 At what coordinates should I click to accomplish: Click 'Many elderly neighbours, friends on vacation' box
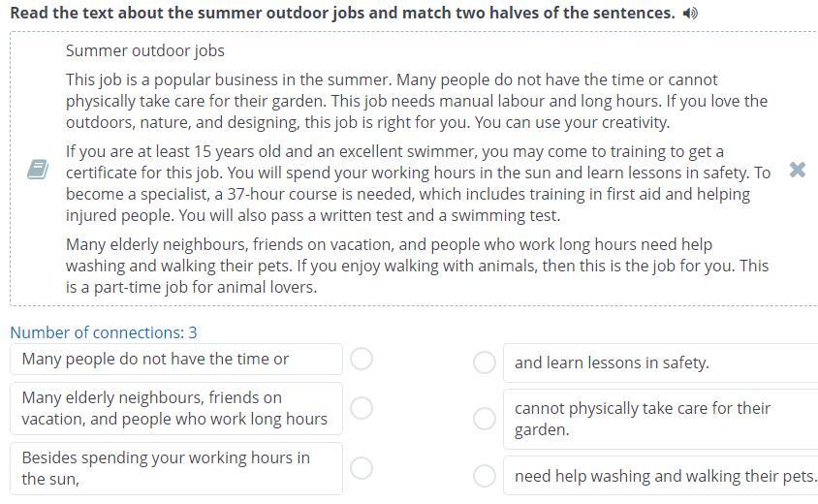(176, 408)
